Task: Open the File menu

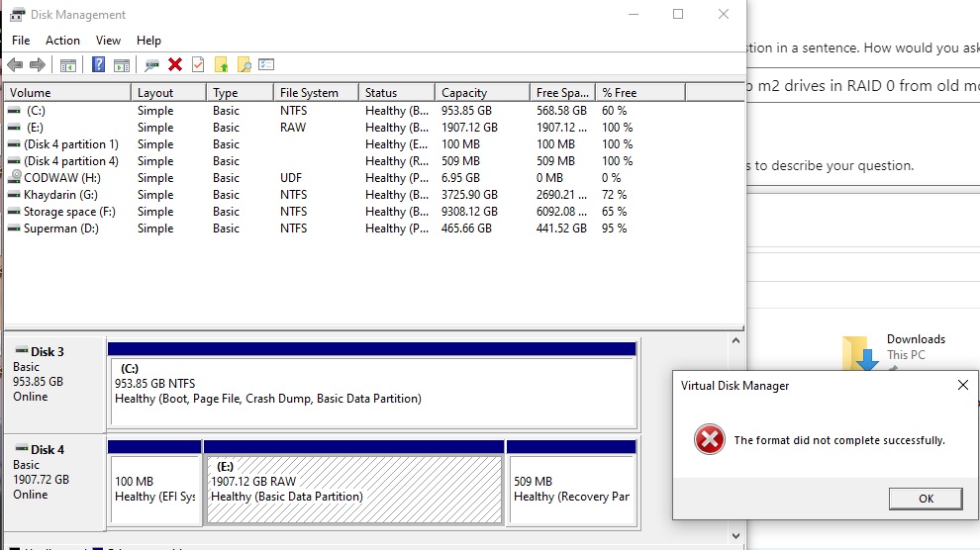Action: (x=21, y=40)
